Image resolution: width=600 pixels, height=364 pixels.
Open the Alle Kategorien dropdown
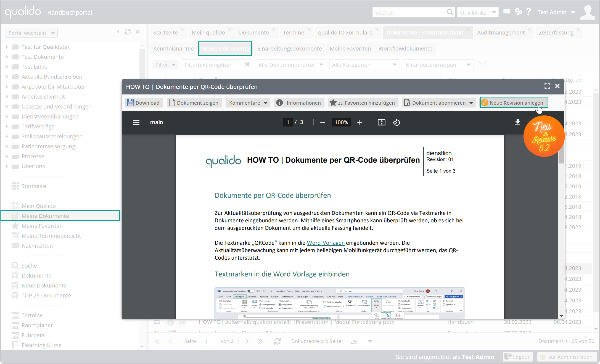click(364, 65)
